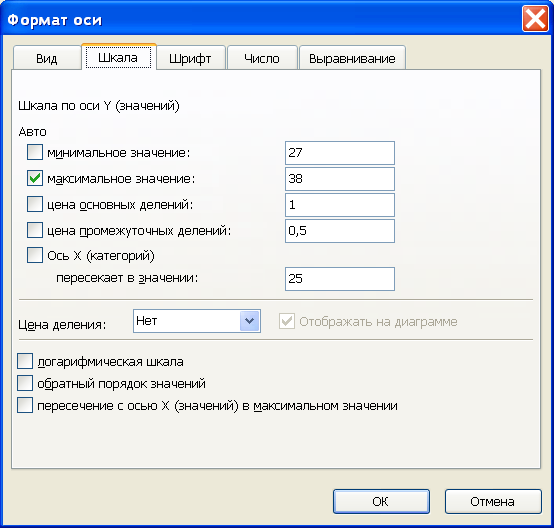Uncheck auto максимальное значение checkbox
The height and width of the screenshot is (528, 554).
pyautogui.click(x=35, y=178)
